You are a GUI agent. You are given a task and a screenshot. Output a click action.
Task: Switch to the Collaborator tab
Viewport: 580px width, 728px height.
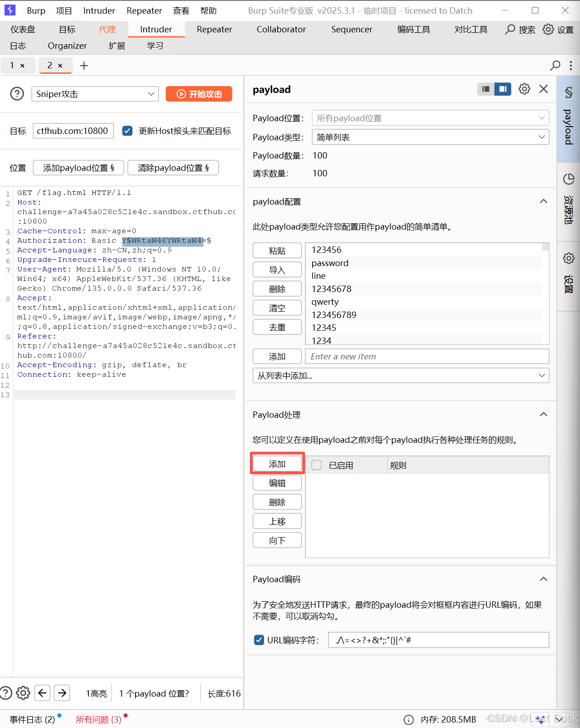281,29
